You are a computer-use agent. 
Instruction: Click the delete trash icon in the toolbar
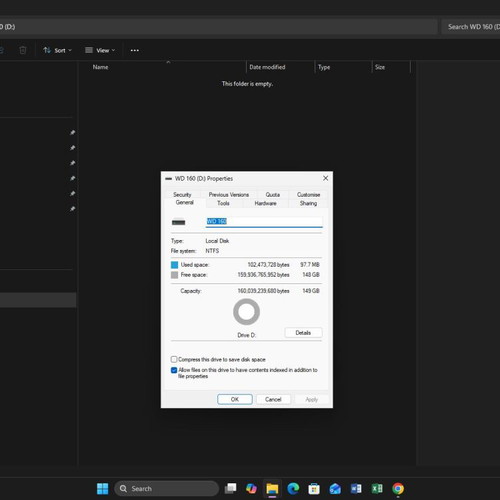(23, 50)
